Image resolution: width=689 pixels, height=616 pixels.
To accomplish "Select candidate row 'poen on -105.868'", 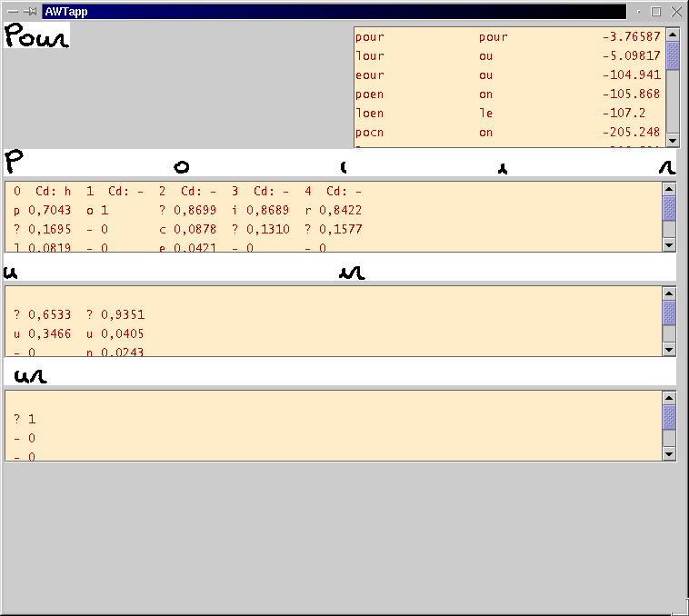I will [x=508, y=94].
